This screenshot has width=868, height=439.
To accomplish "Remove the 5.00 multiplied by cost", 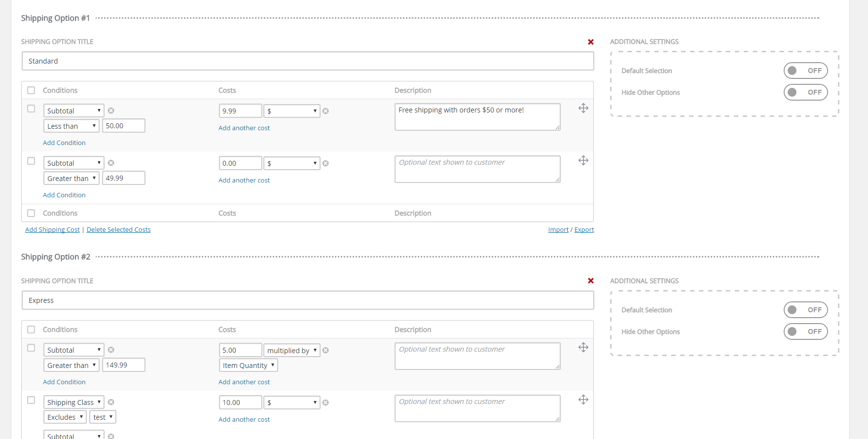I will [x=325, y=351].
